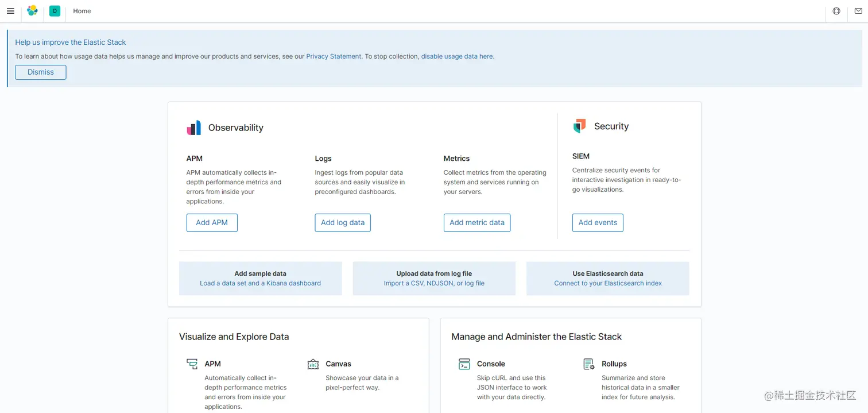The width and height of the screenshot is (868, 413).
Task: Click the SIEM heading
Action: click(581, 156)
